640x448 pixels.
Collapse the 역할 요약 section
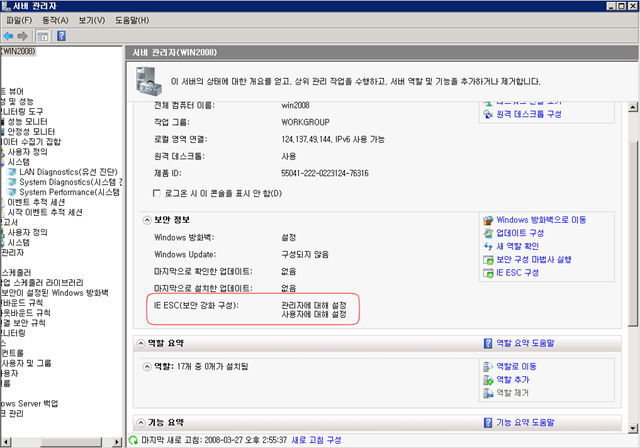[x=140, y=344]
